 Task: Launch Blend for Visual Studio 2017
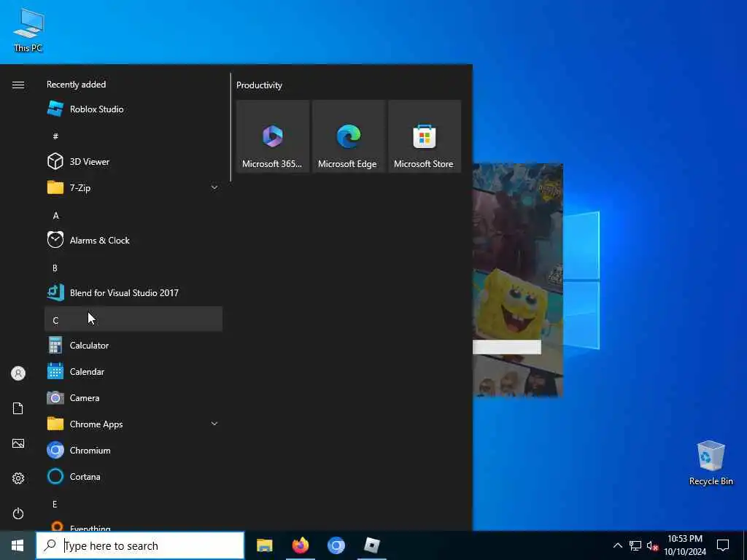(133, 293)
